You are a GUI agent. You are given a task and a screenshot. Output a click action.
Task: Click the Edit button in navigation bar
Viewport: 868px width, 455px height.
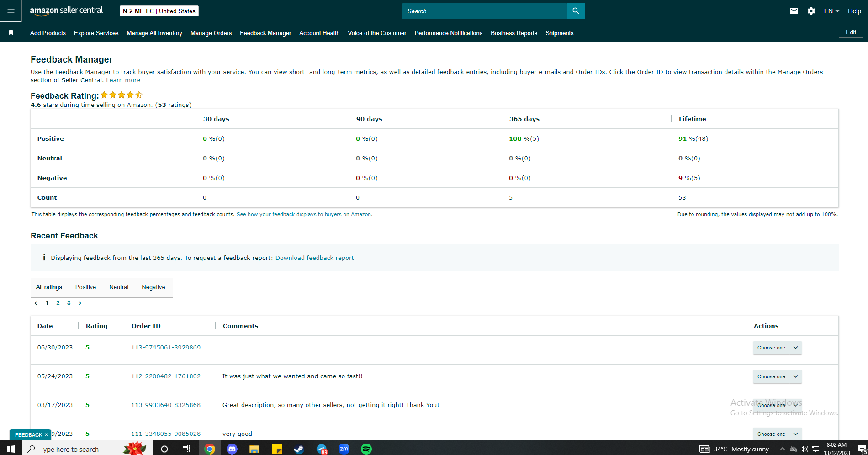tap(851, 32)
